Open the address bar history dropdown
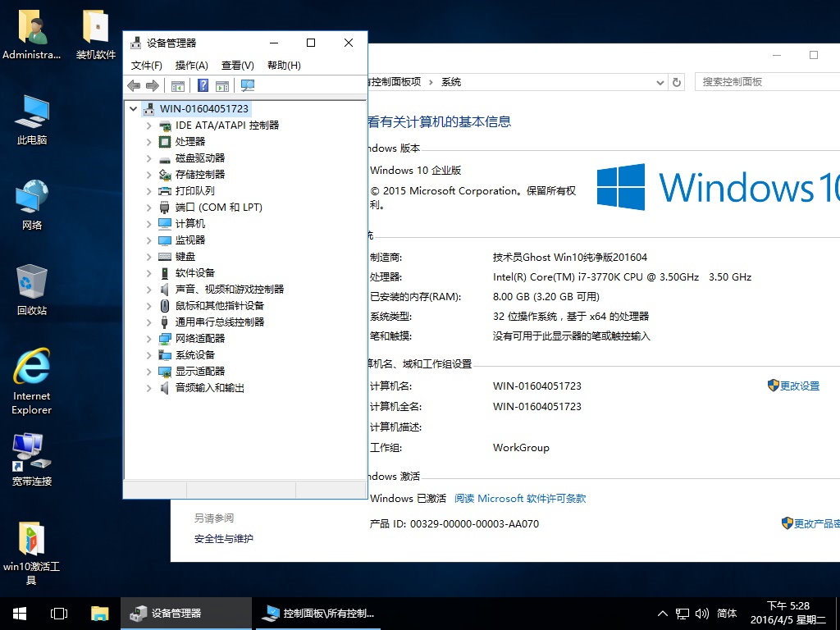840x630 pixels. (660, 83)
